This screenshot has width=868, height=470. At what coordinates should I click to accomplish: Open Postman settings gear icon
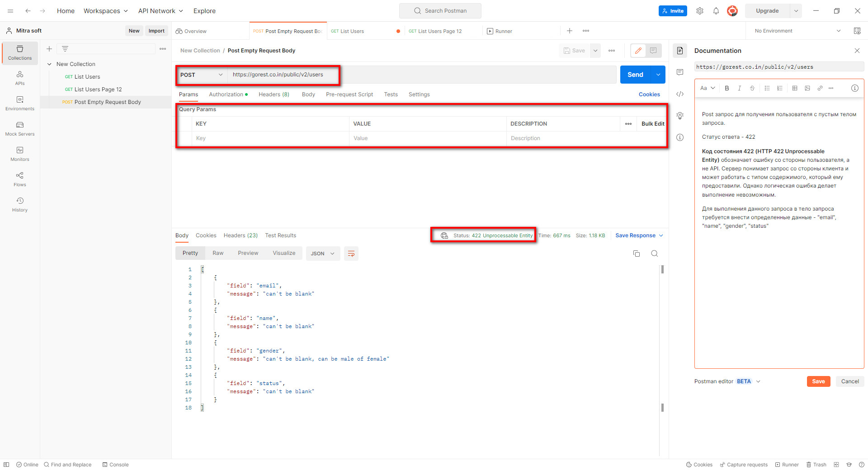pos(700,11)
